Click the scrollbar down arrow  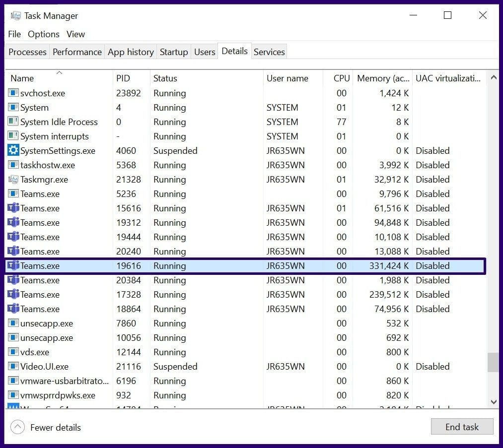(x=494, y=401)
